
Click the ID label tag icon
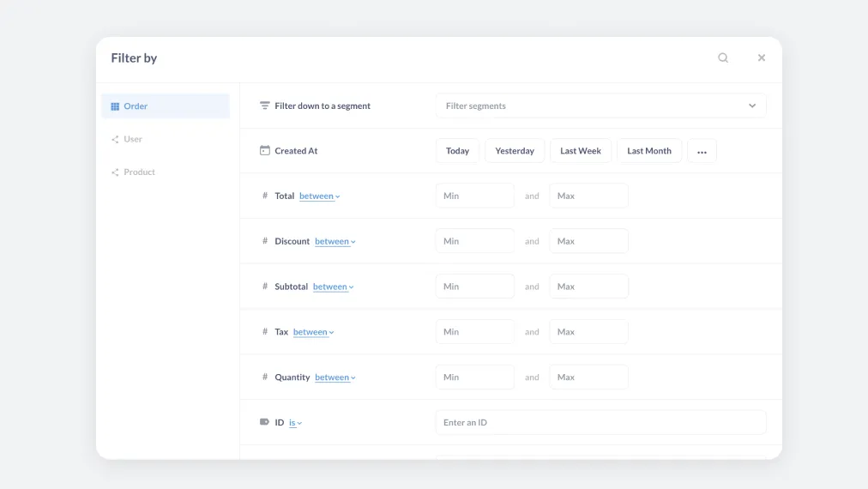click(265, 422)
